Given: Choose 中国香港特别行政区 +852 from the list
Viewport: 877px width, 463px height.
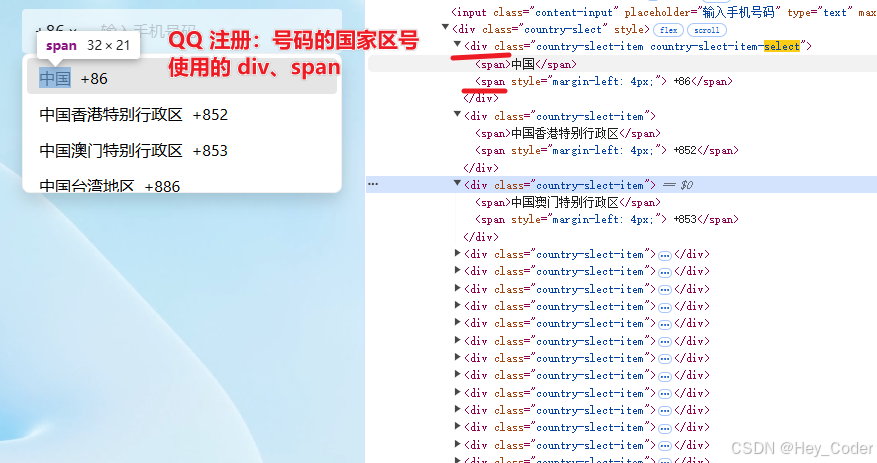Looking at the screenshot, I should tap(182, 115).
